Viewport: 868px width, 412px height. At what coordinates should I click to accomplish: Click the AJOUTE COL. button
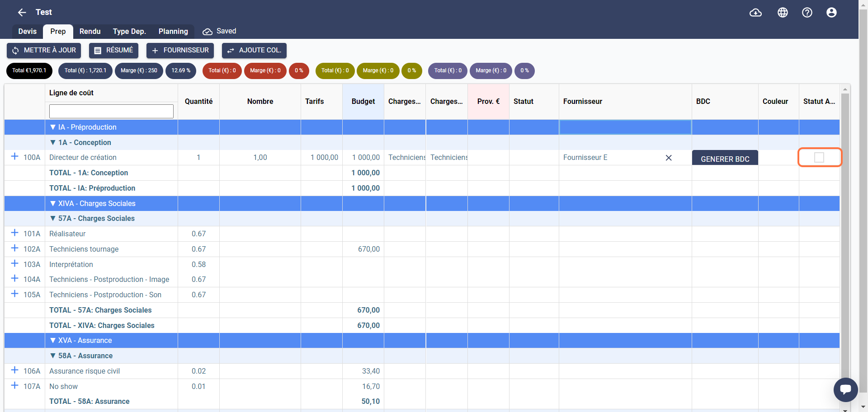[x=254, y=51]
